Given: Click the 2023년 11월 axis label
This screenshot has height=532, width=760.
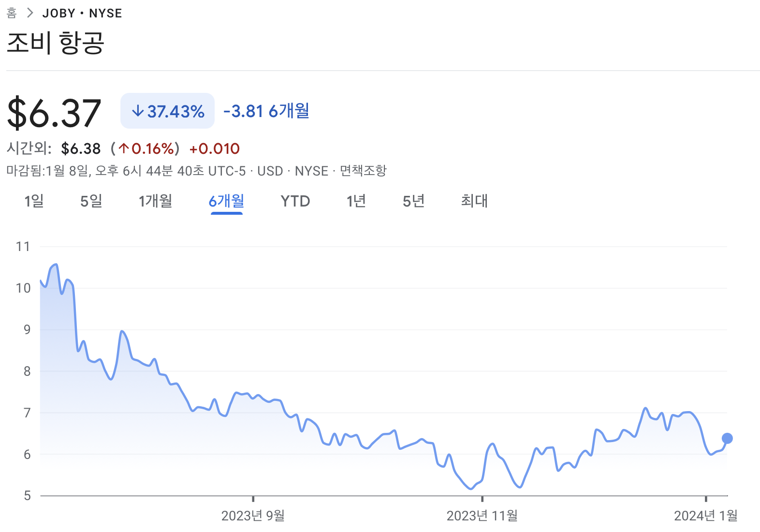Looking at the screenshot, I should pos(482,516).
